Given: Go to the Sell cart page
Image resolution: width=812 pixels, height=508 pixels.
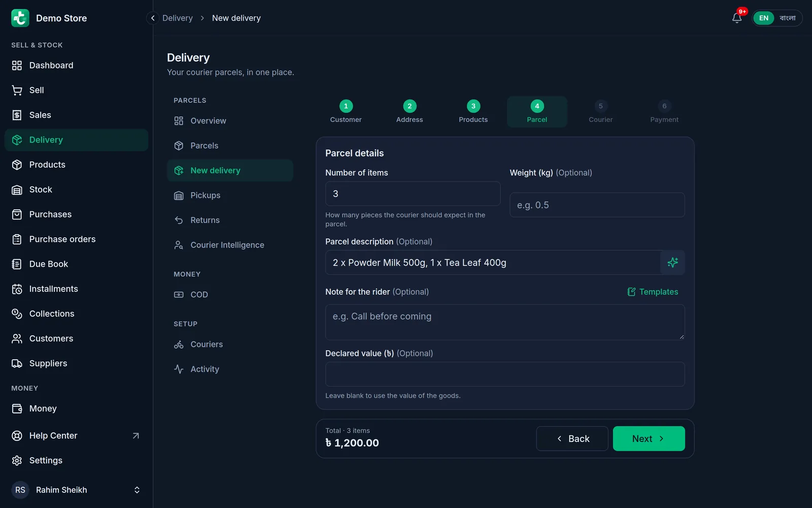Looking at the screenshot, I should coord(76,90).
